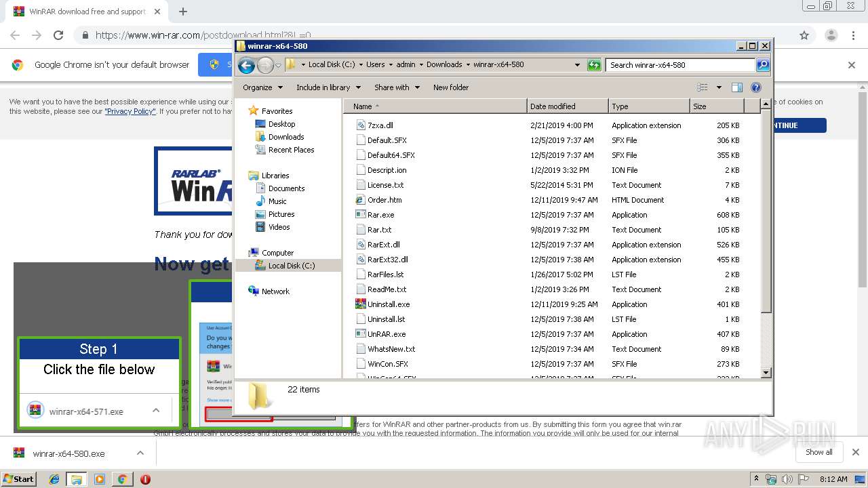The image size is (868, 488).
Task: Open winrar-x64-580.exe from the download bar
Action: pos(68,453)
